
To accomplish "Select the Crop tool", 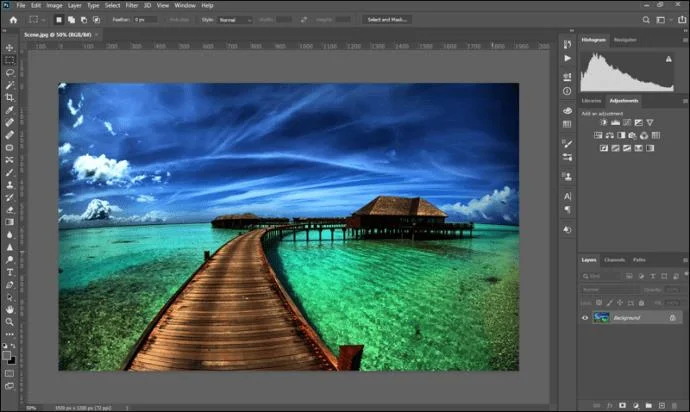I will click(10, 97).
